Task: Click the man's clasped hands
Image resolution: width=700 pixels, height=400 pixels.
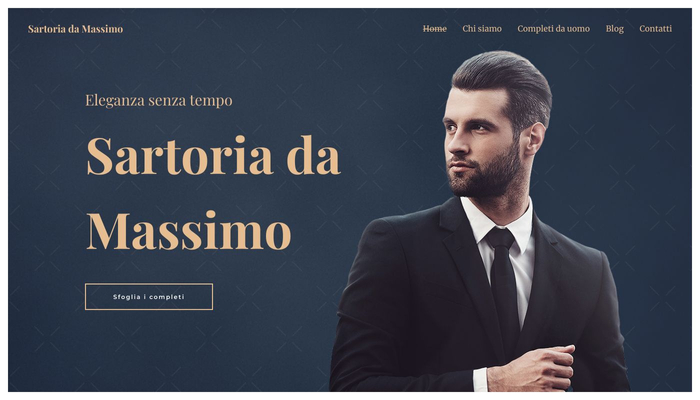Action: coord(531,369)
